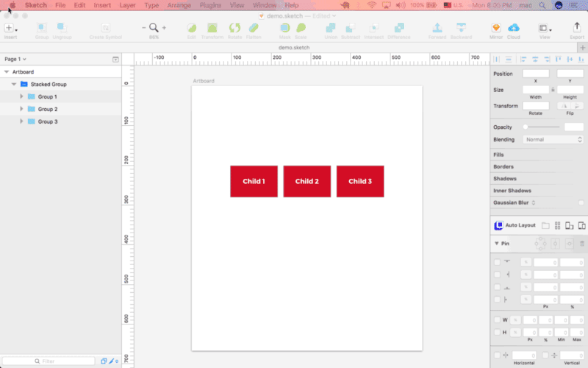Open the Mirror toolbar icon
The height and width of the screenshot is (368, 588).
(496, 28)
